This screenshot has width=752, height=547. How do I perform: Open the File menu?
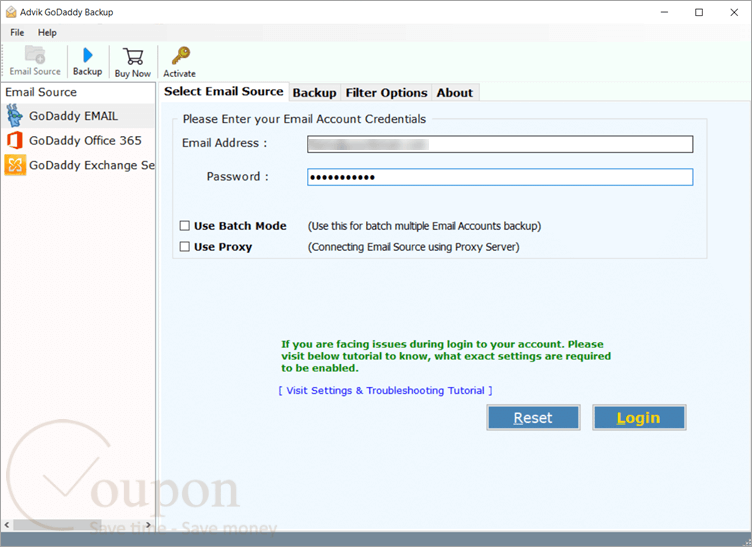coord(17,33)
